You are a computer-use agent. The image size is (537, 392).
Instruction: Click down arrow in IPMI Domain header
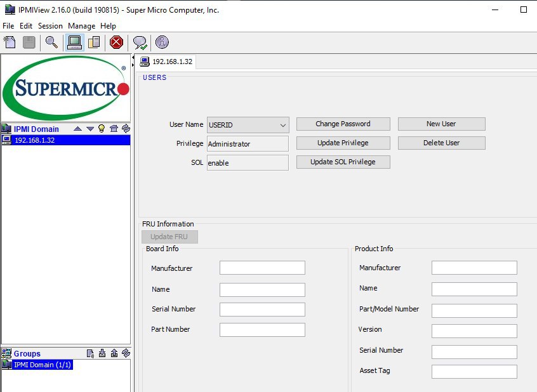click(90, 129)
